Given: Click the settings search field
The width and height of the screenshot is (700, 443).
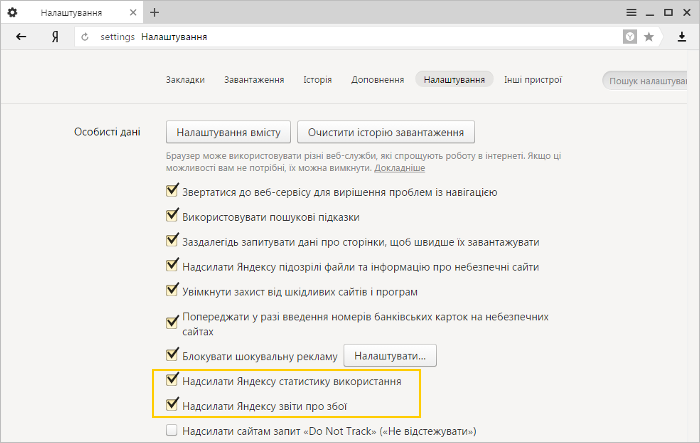Looking at the screenshot, I should (x=647, y=81).
